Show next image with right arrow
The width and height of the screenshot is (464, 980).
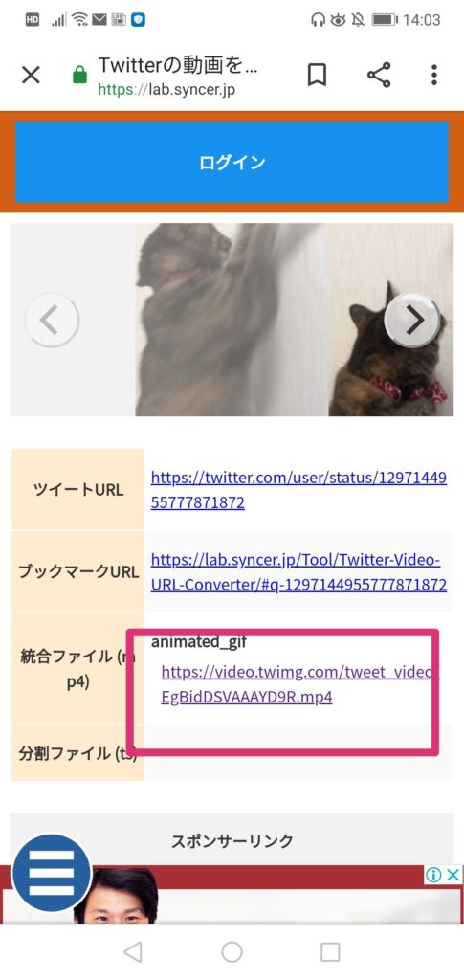click(x=411, y=320)
